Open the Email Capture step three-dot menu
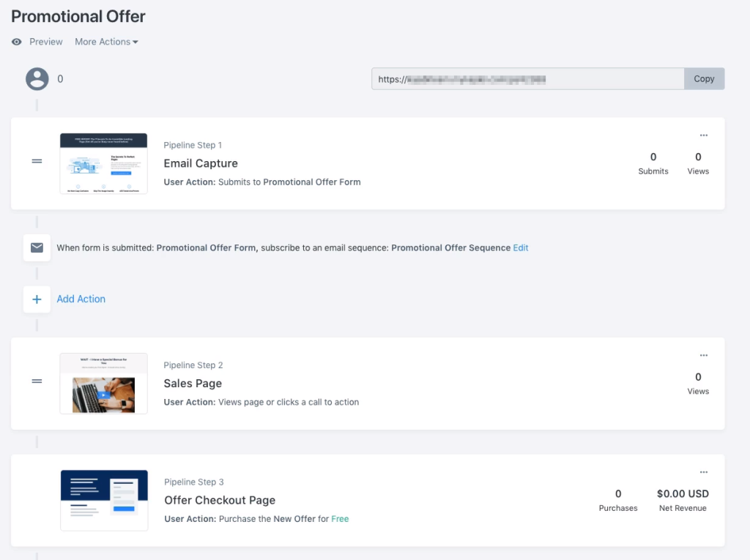750x560 pixels. 703,135
